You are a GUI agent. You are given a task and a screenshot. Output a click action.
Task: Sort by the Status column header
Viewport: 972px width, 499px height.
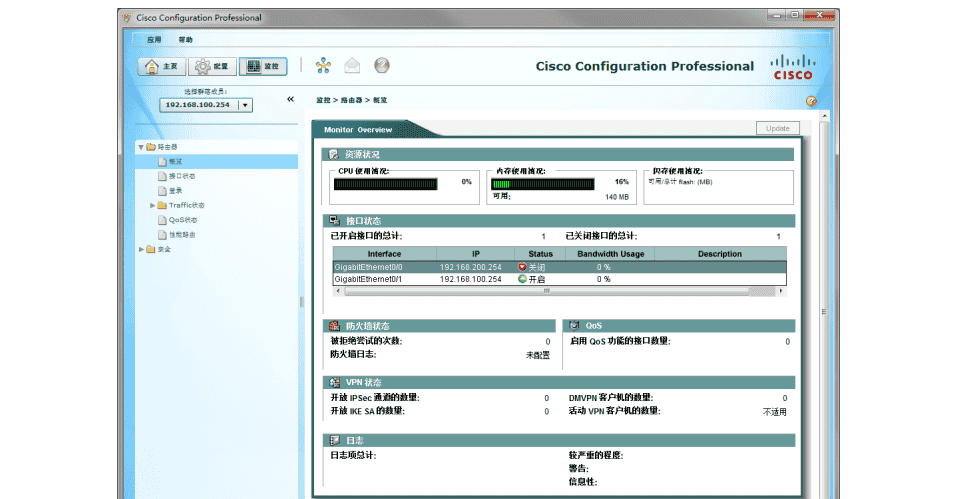(x=540, y=254)
